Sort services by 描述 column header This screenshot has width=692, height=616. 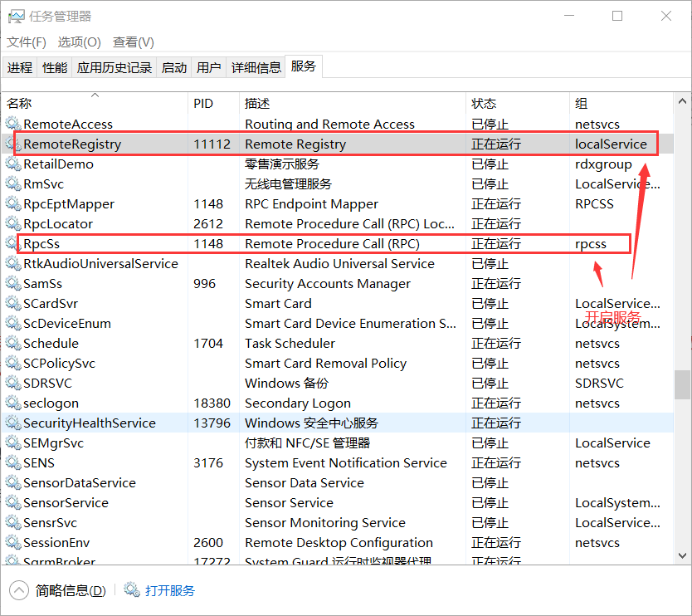coord(352,103)
